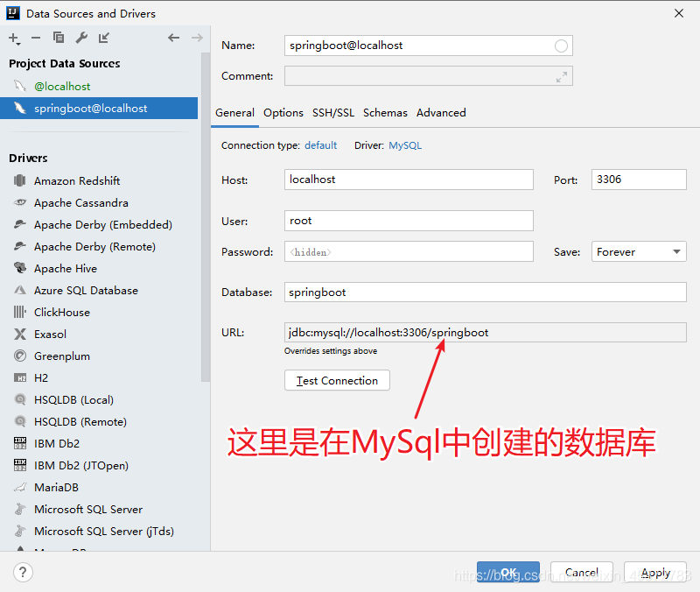Select springboot@localhost data source

tap(99, 108)
